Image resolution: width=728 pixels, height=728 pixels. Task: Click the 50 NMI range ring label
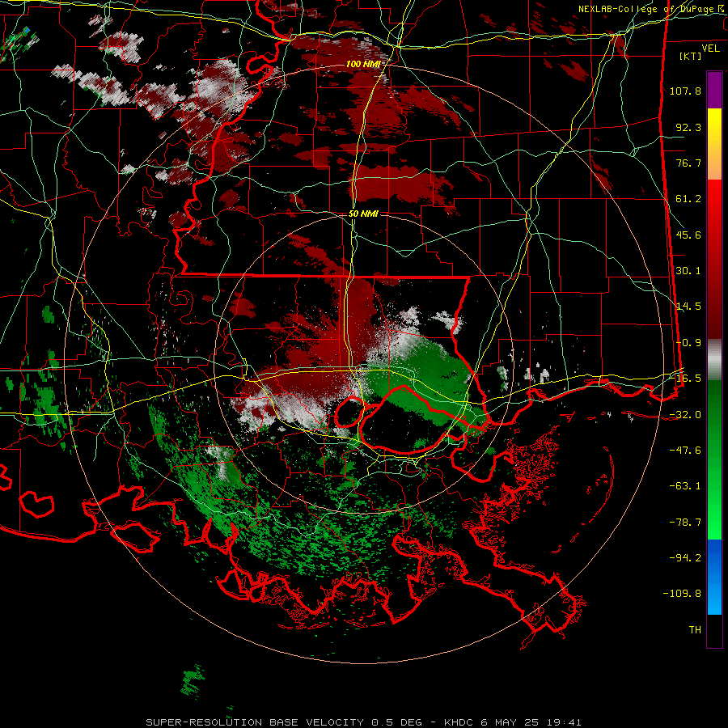click(363, 214)
